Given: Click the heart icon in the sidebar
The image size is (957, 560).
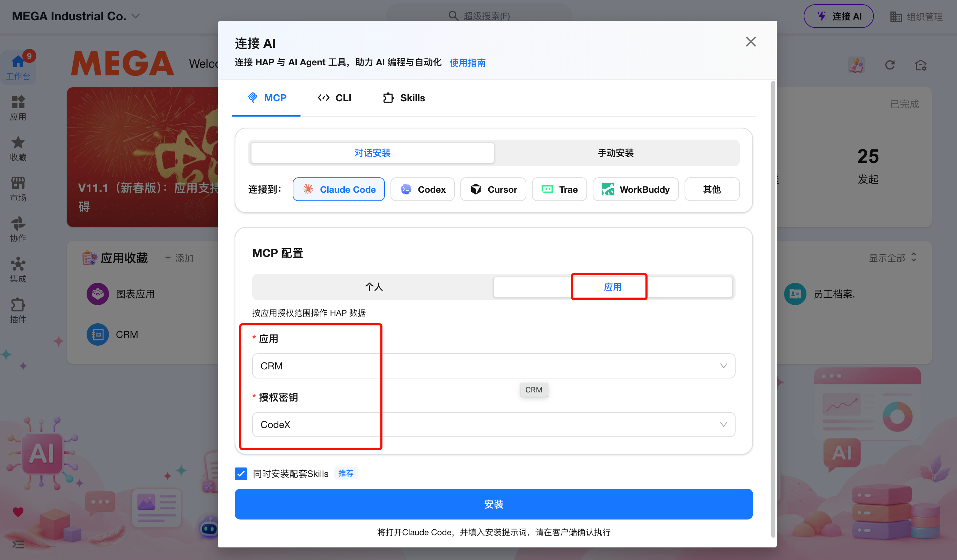Looking at the screenshot, I should 18,512.
